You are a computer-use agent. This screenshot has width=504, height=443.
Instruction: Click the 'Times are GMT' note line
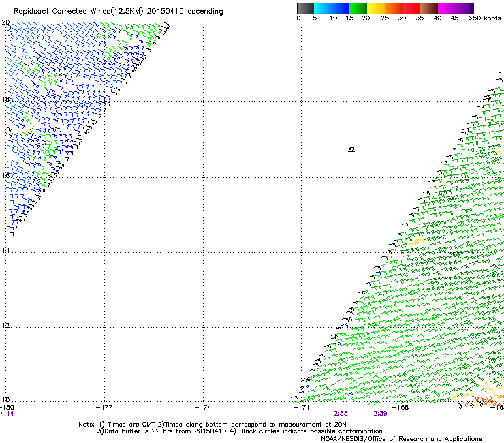pos(212,425)
